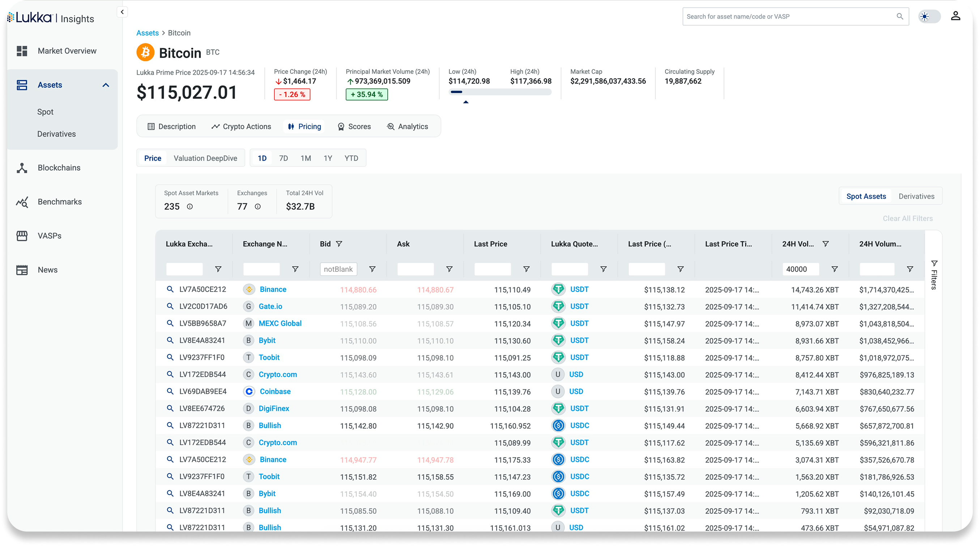Screen dimensions: 980x546
Task: Click the Coinbase logo icon
Action: click(x=249, y=392)
